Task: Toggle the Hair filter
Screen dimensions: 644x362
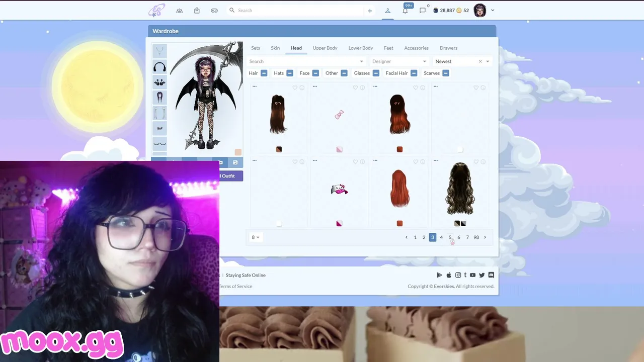Action: pyautogui.click(x=264, y=73)
